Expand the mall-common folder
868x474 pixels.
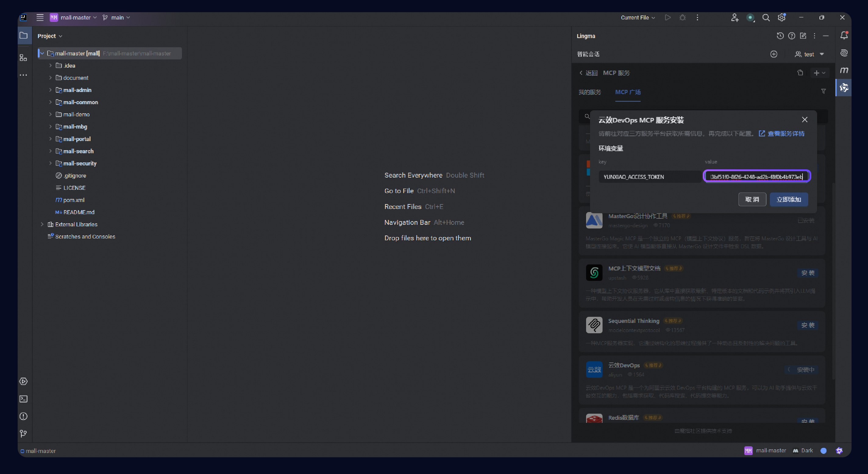tap(50, 102)
